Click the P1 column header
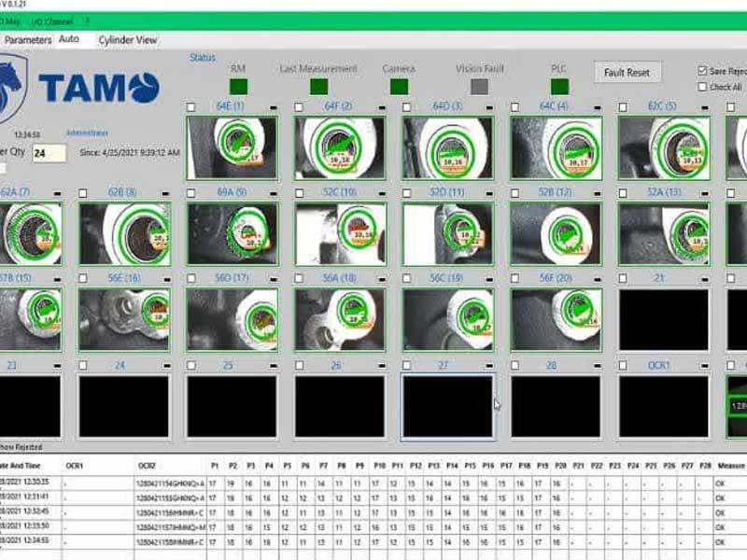Image resolution: width=747 pixels, height=560 pixels. [x=215, y=466]
